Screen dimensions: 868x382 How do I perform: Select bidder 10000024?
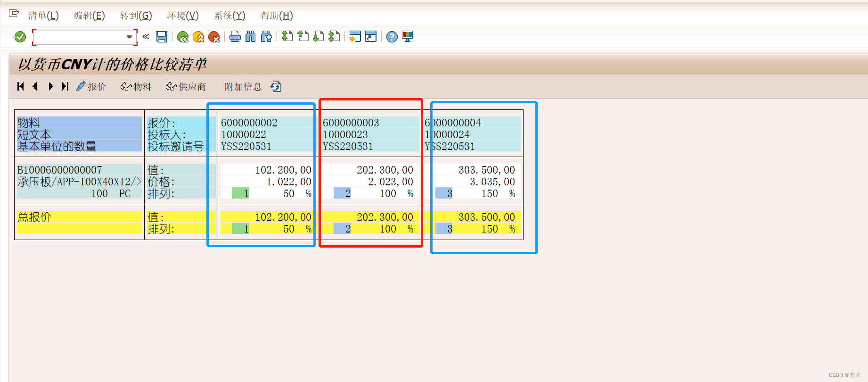point(447,134)
